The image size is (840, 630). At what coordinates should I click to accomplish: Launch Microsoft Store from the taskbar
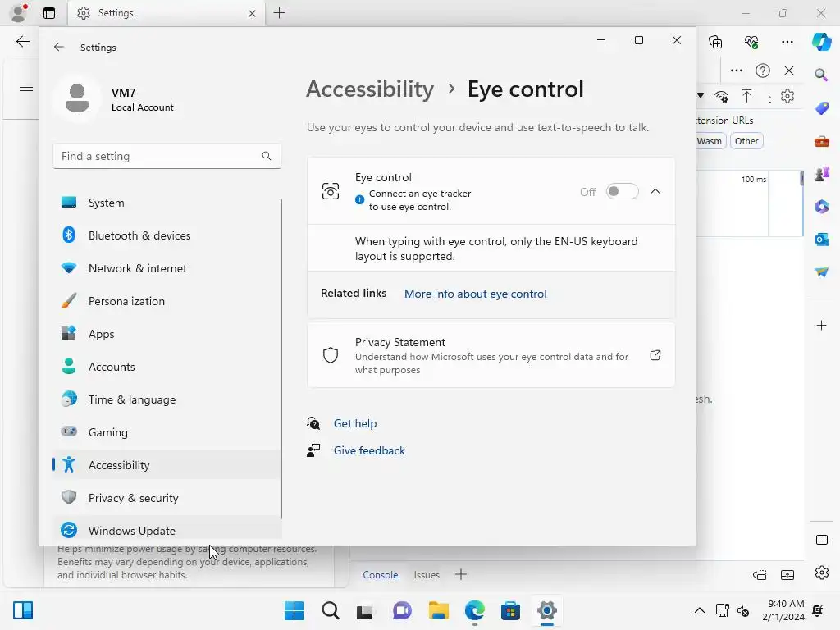[511, 610]
